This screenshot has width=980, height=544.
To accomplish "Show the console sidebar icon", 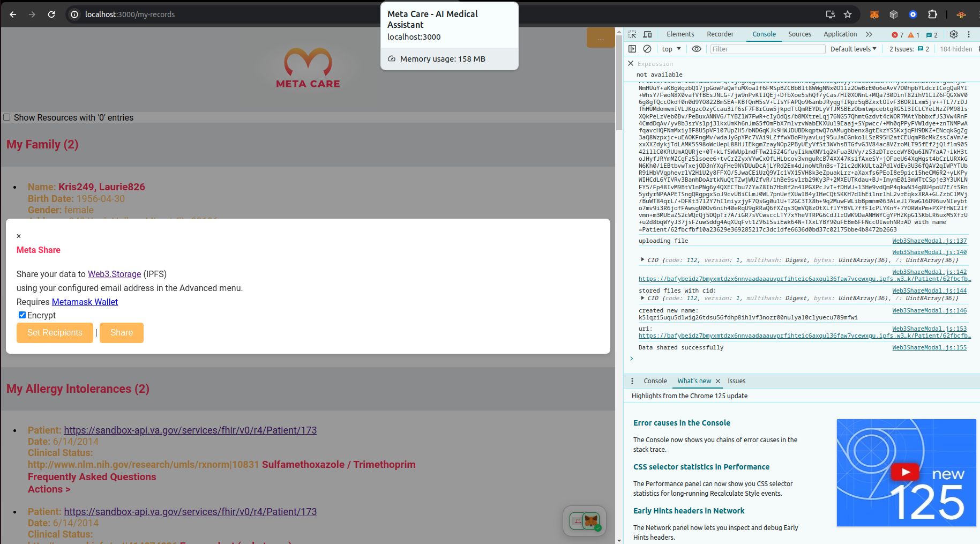I will (x=632, y=49).
